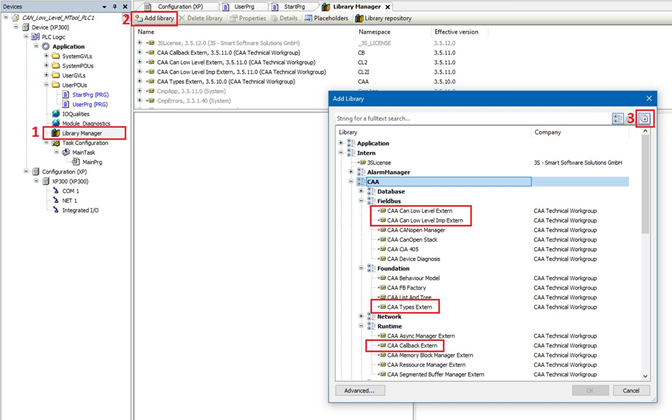Select the CAA Types Extern library
672x420 pixels.
tap(409, 306)
